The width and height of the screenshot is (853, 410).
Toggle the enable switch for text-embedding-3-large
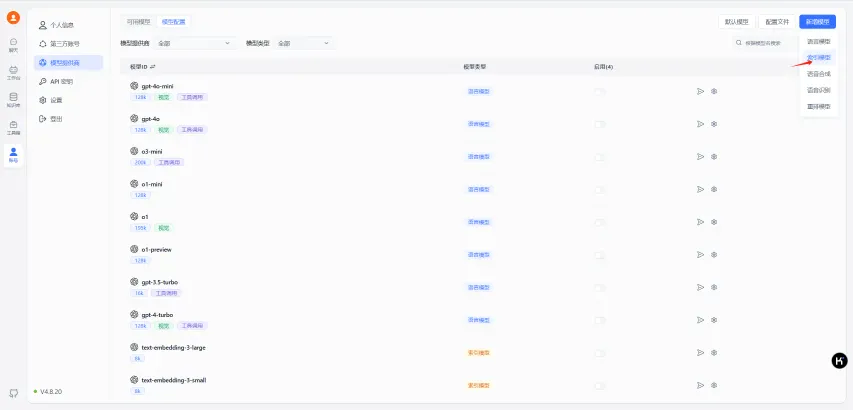coord(600,353)
